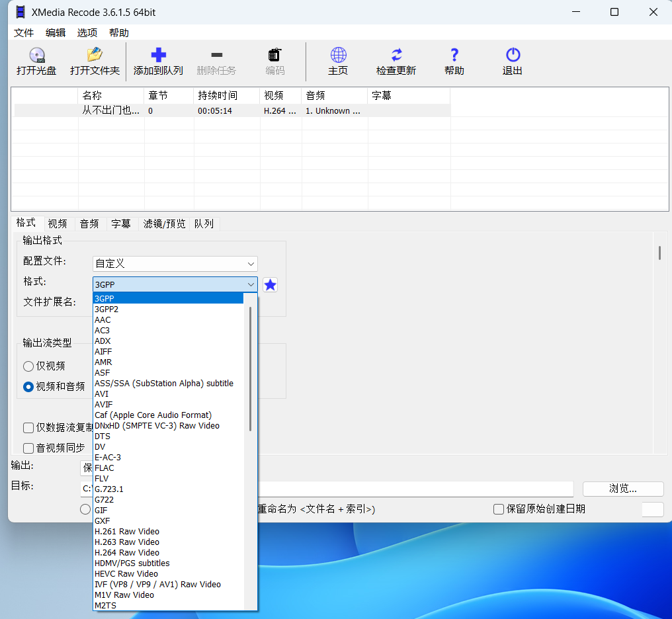
Task: Click the 00:05:14 duration cell
Action: (215, 111)
